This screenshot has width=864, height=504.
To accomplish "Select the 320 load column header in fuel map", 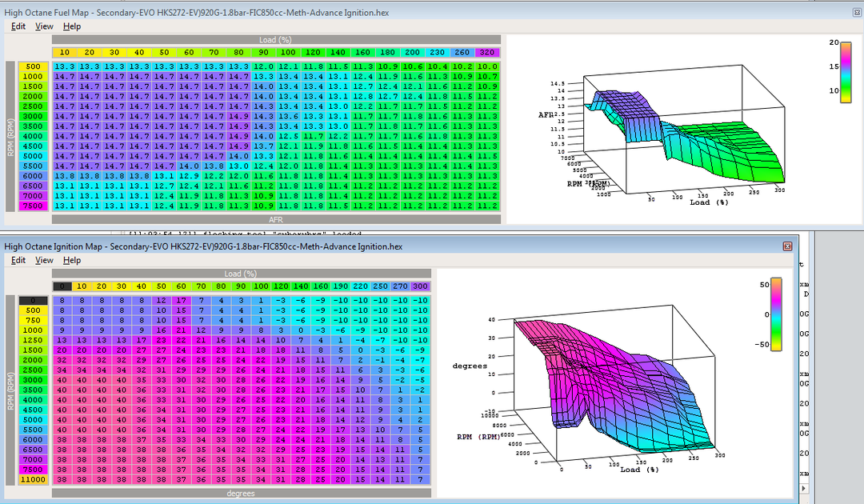I will tap(488, 52).
